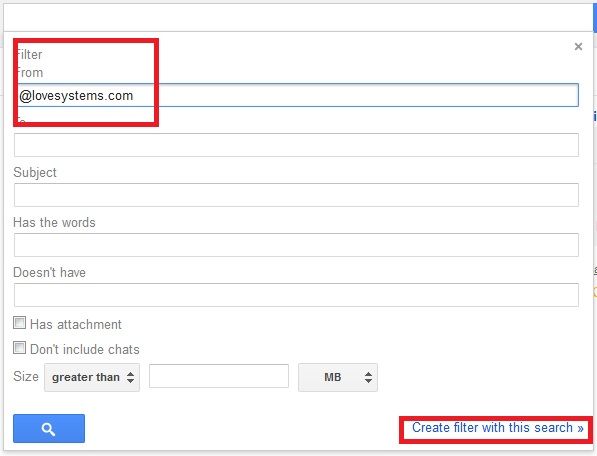Expand the MB size unit dropdown
The height and width of the screenshot is (456, 597).
tap(338, 377)
